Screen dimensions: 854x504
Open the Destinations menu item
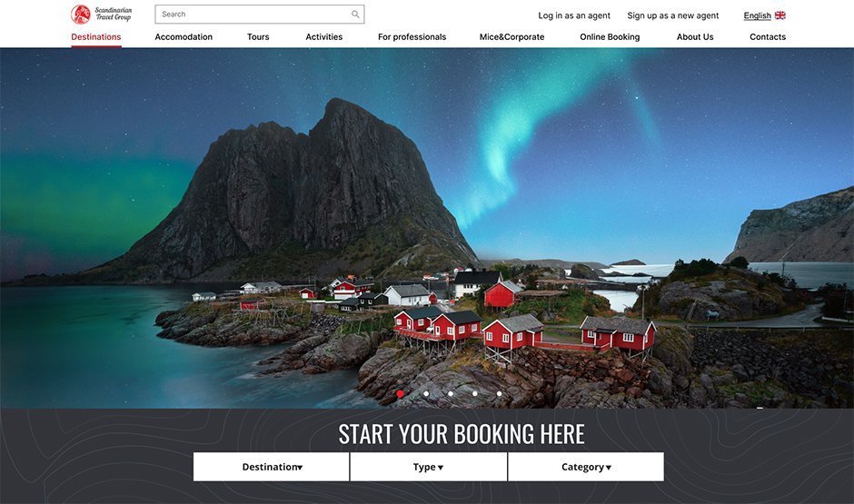coord(96,37)
